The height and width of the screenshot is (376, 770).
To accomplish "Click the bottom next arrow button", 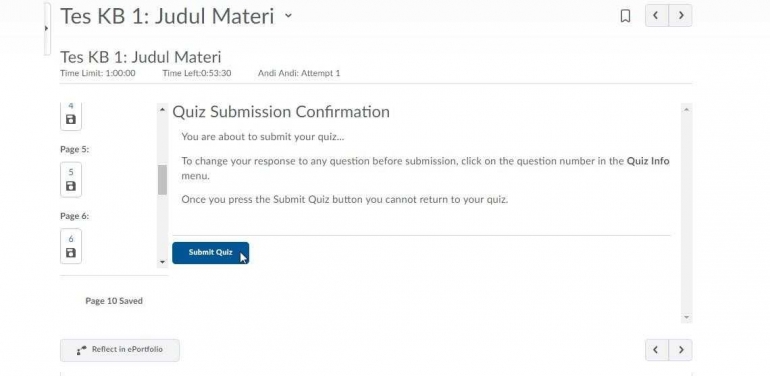I will [681, 350].
